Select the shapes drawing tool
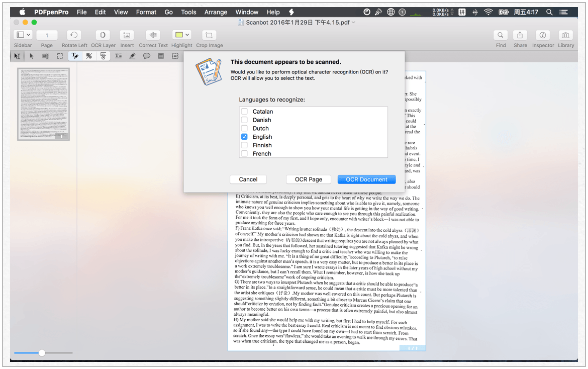This screenshot has height=369, width=588. click(89, 56)
